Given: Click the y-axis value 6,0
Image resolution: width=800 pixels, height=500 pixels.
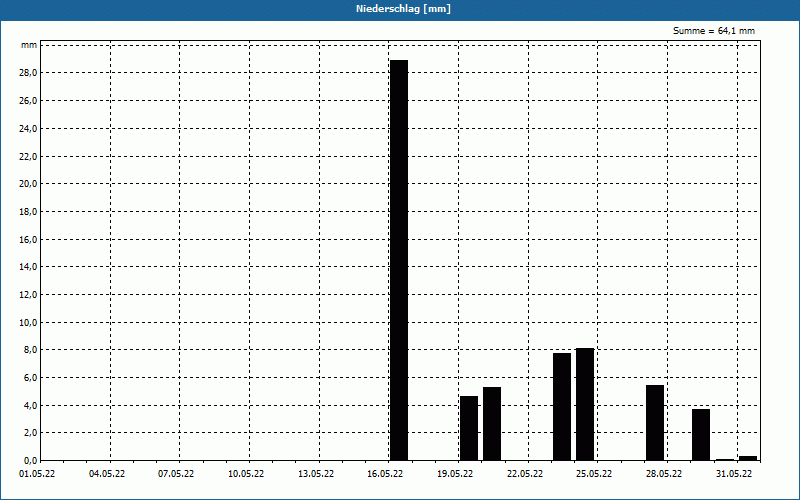Looking at the screenshot, I should (x=30, y=378).
